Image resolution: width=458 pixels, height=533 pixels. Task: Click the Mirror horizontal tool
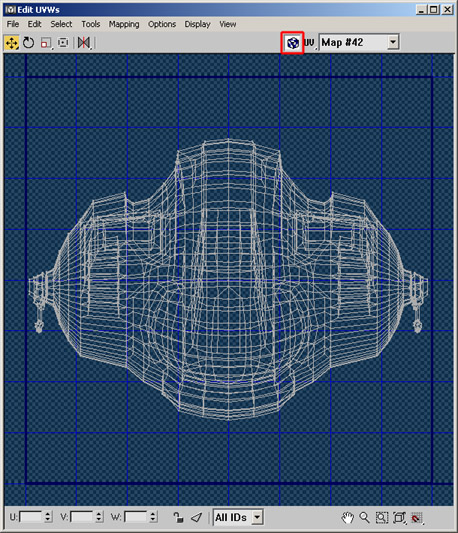coord(84,43)
